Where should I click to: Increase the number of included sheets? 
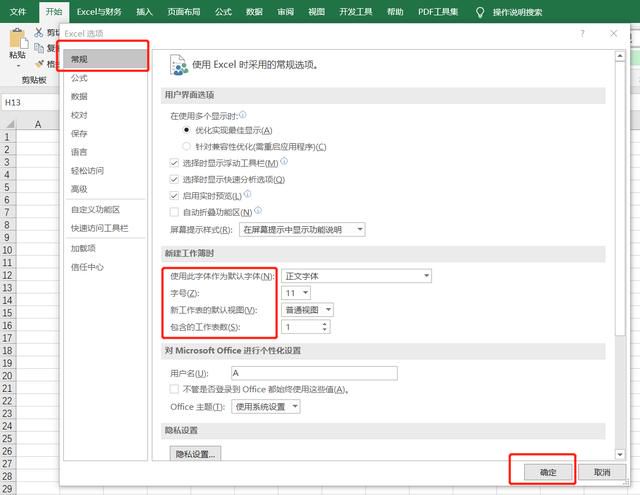click(x=324, y=324)
